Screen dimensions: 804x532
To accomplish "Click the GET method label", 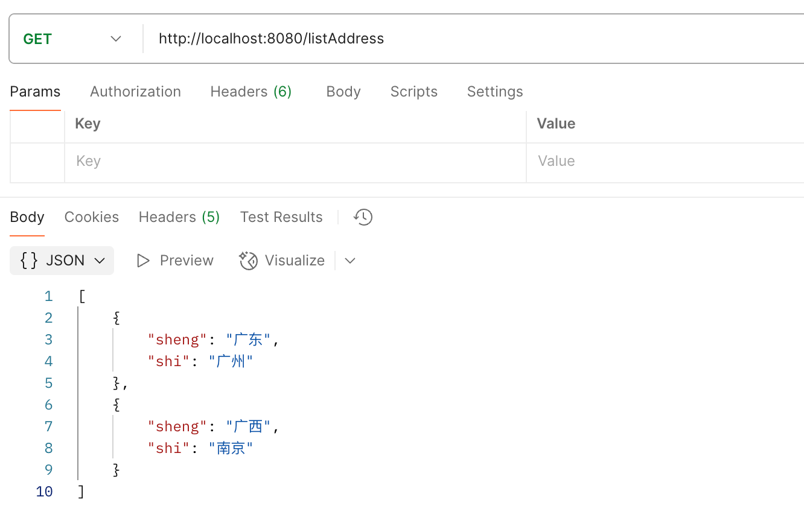I will tap(36, 38).
